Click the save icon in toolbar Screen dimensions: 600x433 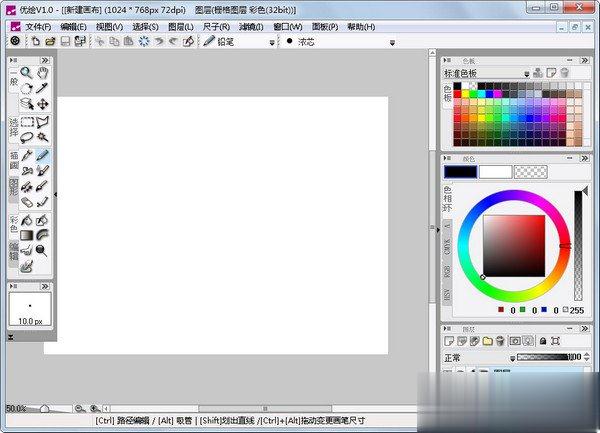tap(65, 42)
